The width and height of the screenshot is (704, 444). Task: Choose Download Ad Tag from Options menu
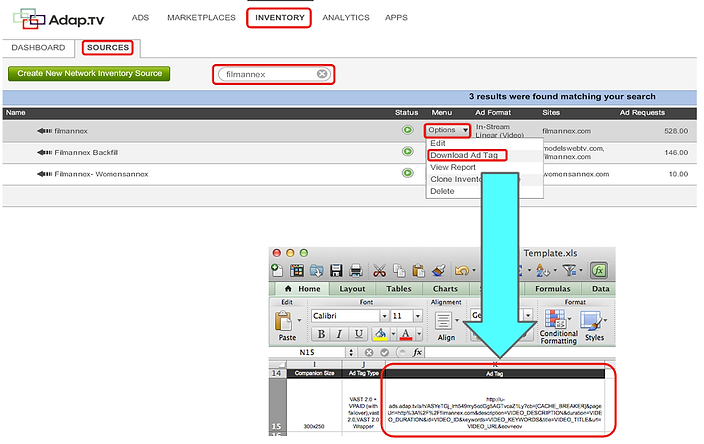click(x=464, y=155)
